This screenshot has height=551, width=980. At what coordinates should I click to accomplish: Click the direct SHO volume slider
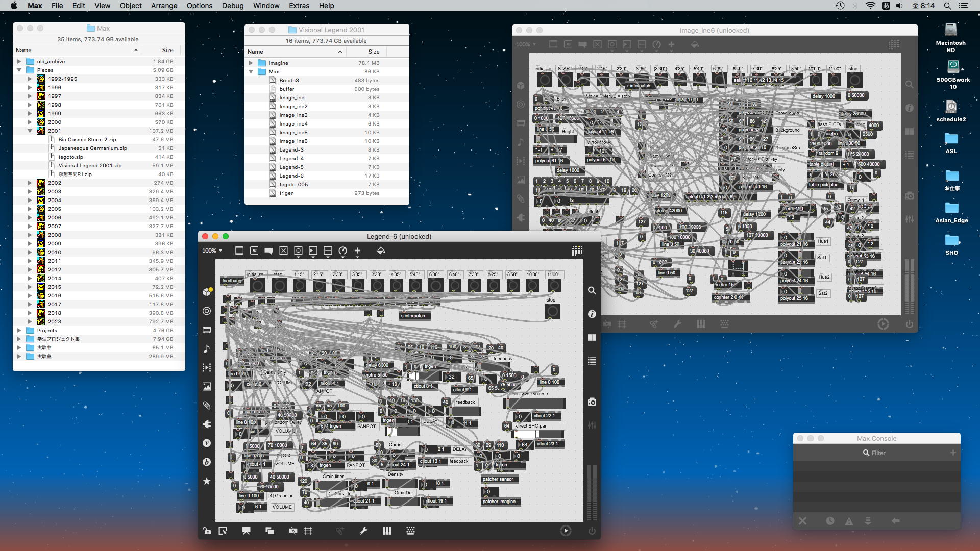click(x=534, y=404)
